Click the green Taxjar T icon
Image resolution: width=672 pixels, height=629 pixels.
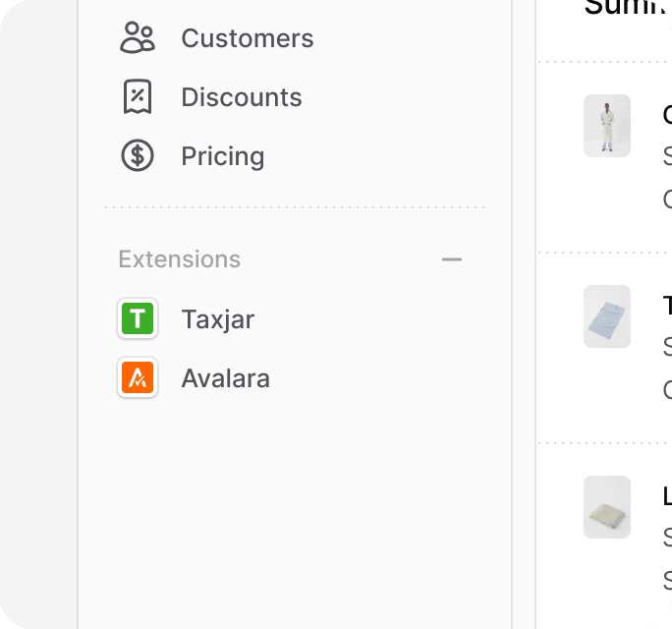coord(138,318)
